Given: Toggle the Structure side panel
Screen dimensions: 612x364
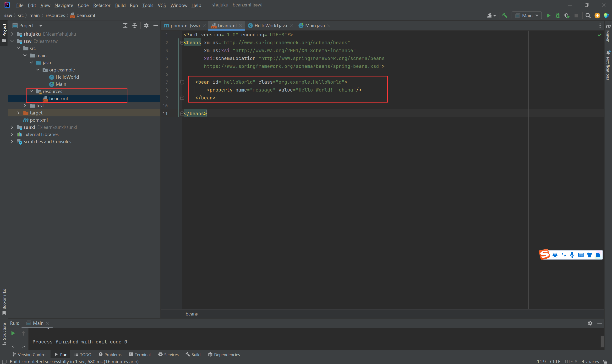Looking at the screenshot, I should pos(4,334).
